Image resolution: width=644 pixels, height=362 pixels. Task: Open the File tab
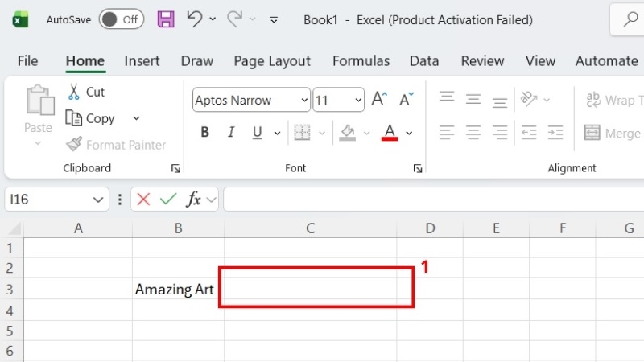click(x=27, y=61)
